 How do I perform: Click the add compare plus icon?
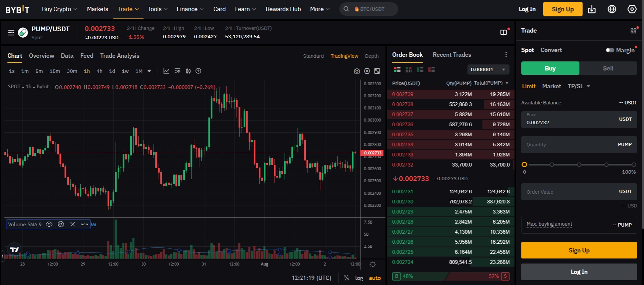click(198, 71)
